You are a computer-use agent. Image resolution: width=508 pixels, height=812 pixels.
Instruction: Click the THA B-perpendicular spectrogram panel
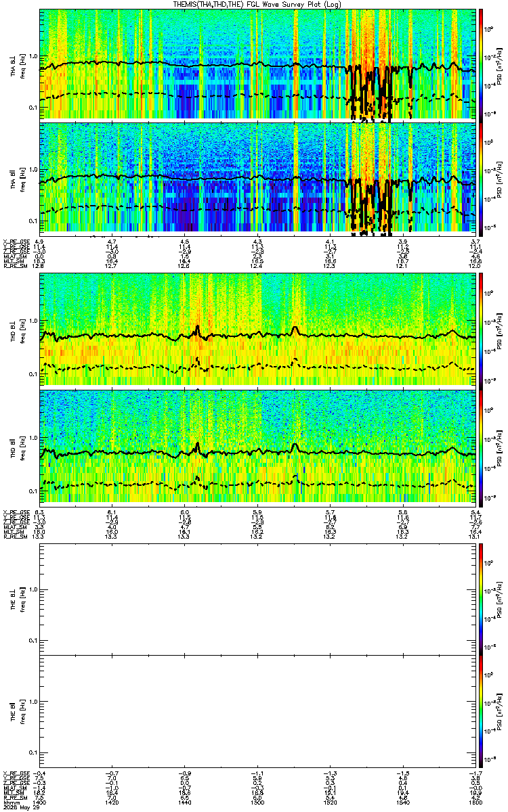(257, 64)
